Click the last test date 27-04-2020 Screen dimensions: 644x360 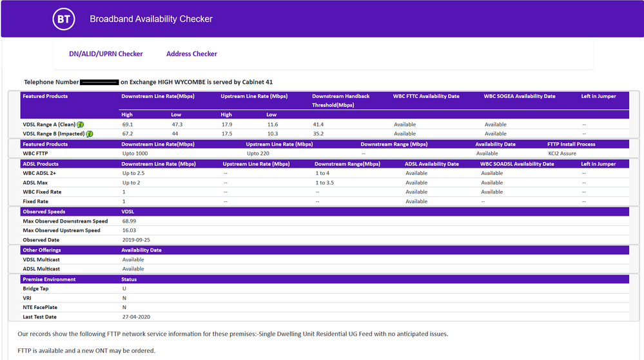click(136, 317)
